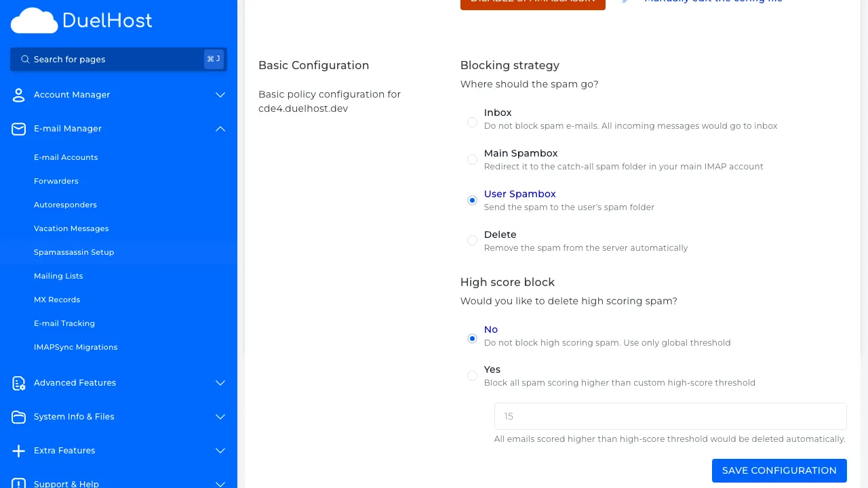Click the Account Manager person icon
Screen dimensions: 868x488
[18, 95]
